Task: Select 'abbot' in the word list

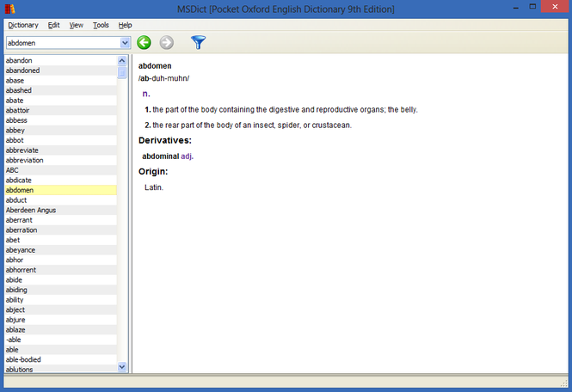Action: click(x=60, y=140)
